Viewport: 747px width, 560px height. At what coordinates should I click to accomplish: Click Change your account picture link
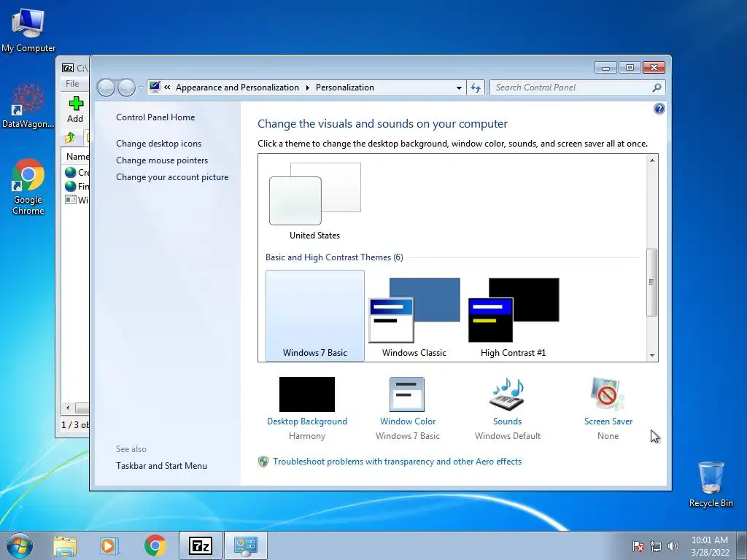(x=172, y=176)
